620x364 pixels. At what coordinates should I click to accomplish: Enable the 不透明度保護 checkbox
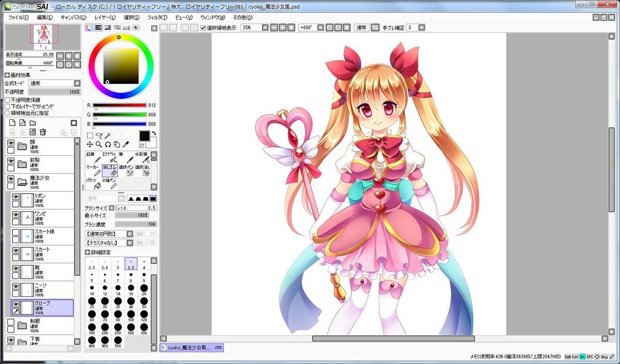coord(7,100)
